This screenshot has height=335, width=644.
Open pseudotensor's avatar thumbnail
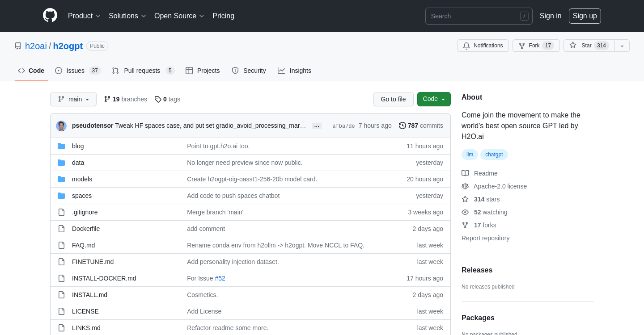[x=61, y=126]
